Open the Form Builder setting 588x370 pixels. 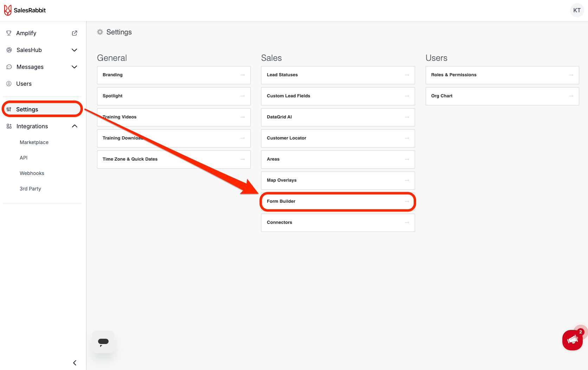pyautogui.click(x=337, y=201)
